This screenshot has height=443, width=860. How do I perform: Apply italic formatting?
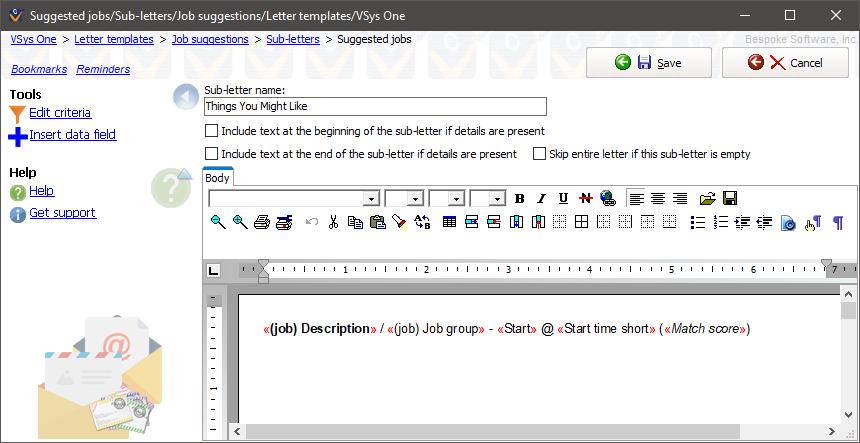[541, 198]
